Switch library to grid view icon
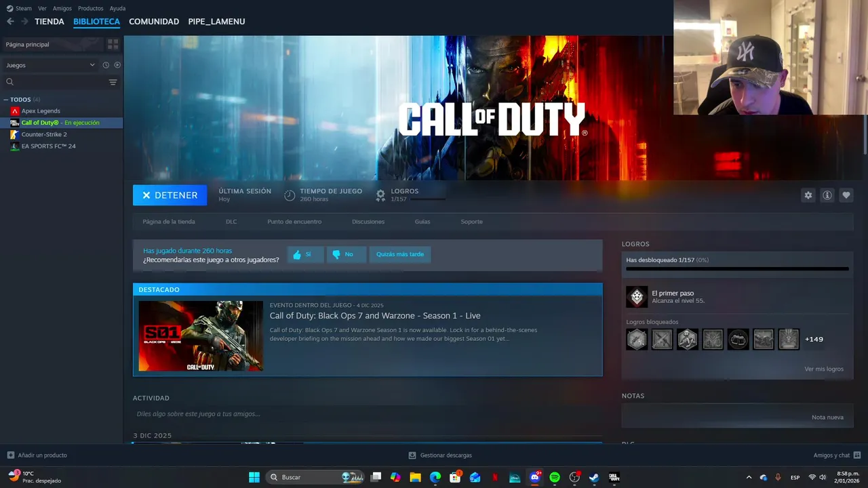 coord(113,44)
